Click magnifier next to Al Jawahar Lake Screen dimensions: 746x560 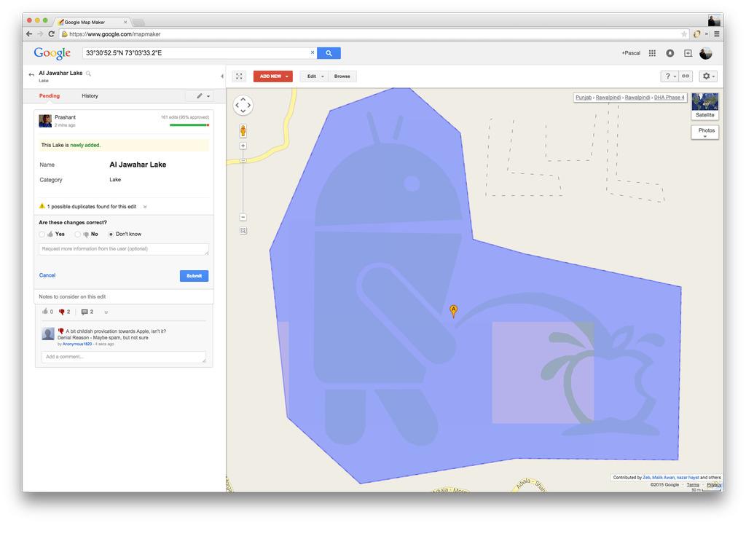(88, 74)
